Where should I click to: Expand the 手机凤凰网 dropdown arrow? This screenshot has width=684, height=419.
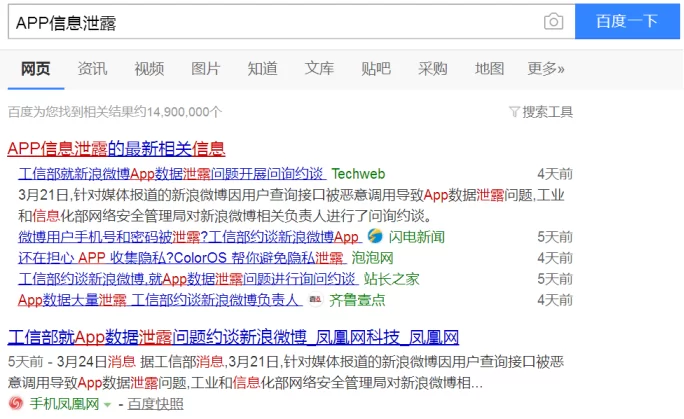click(x=108, y=404)
